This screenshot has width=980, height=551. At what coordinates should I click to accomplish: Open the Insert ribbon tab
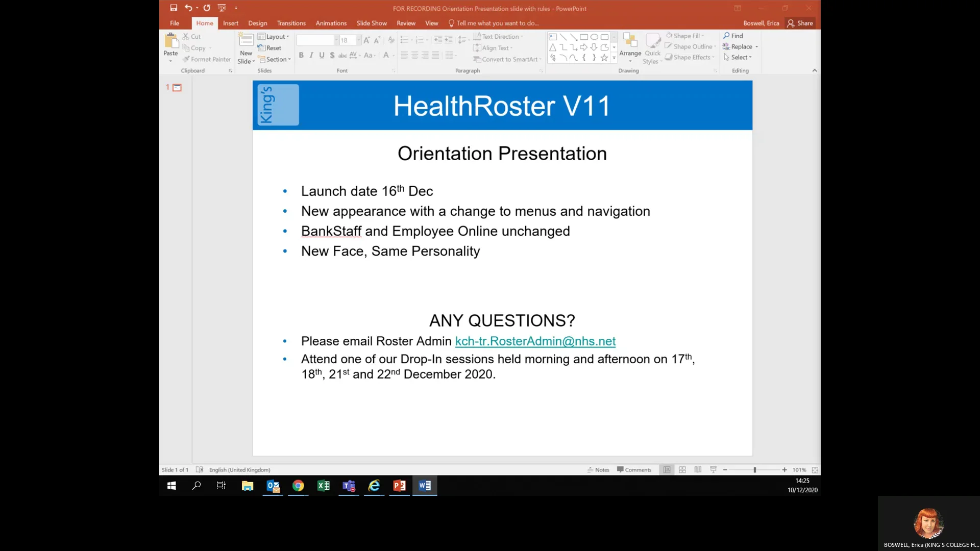[x=231, y=23]
